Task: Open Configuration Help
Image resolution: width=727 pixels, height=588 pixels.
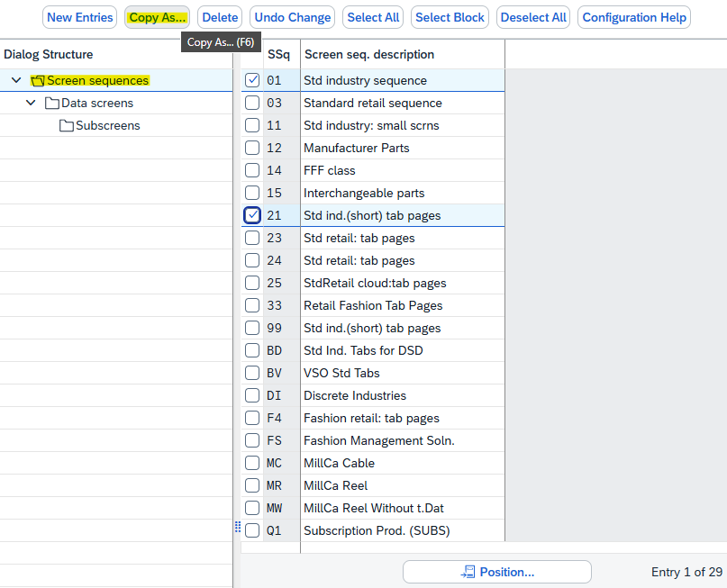Action: click(634, 17)
